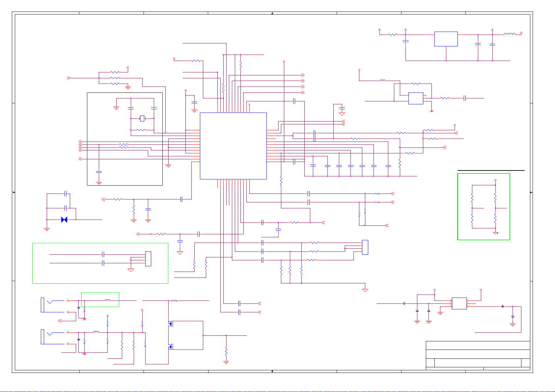
Task: Click the resistor left of the voltage regulator
Action: [x=392, y=35]
